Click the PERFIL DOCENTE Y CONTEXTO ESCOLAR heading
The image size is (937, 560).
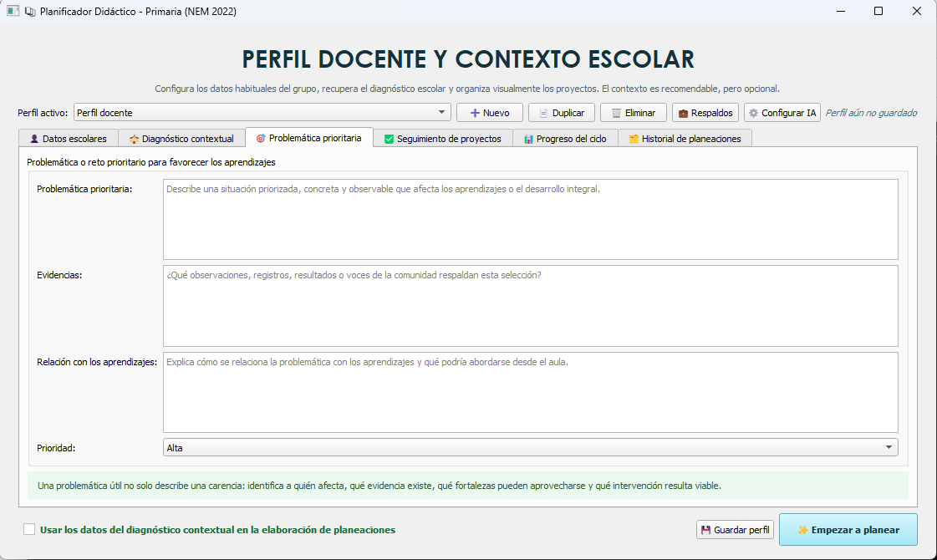pyautogui.click(x=468, y=59)
